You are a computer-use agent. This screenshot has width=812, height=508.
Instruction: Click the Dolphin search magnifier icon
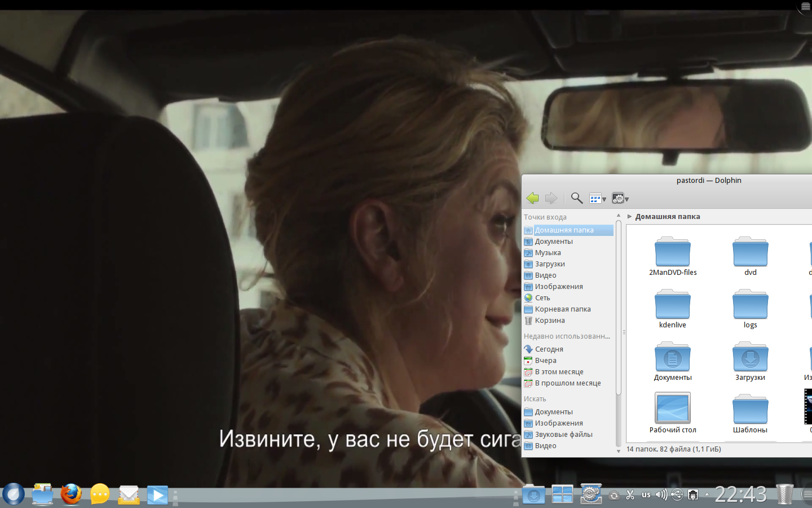pos(576,198)
